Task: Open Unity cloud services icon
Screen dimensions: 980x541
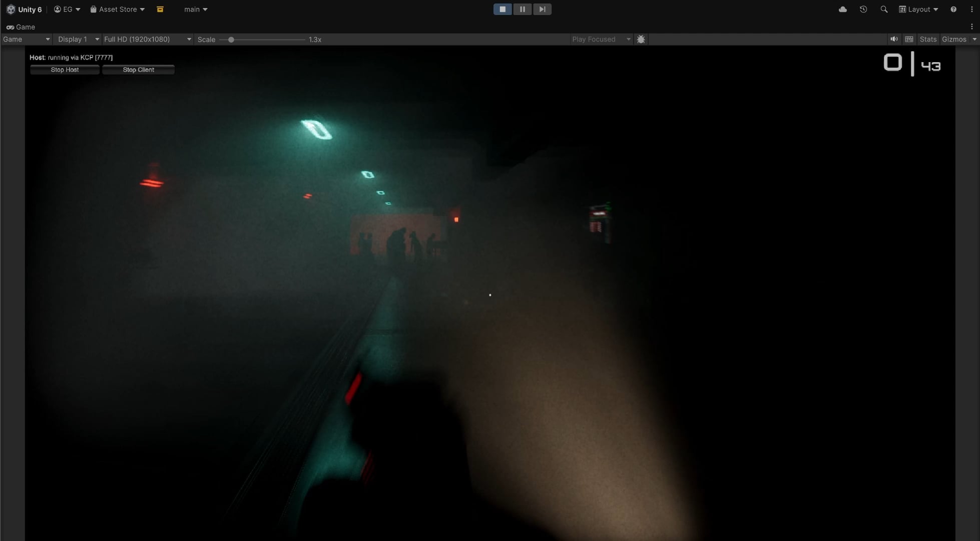Action: tap(843, 10)
